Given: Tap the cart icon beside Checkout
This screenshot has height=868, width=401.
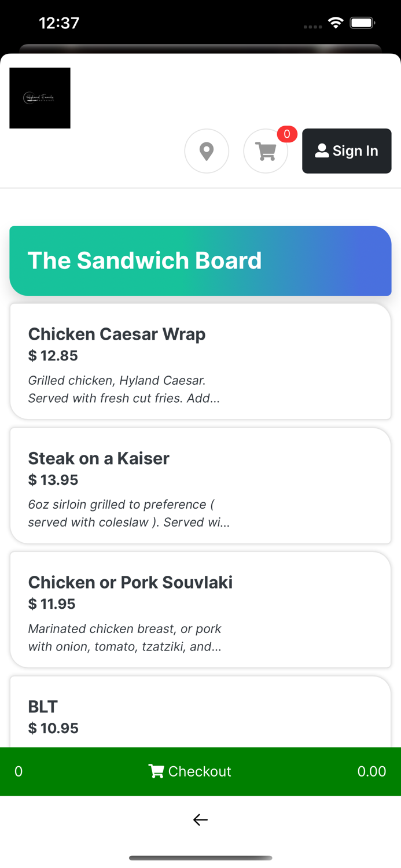Looking at the screenshot, I should (156, 771).
